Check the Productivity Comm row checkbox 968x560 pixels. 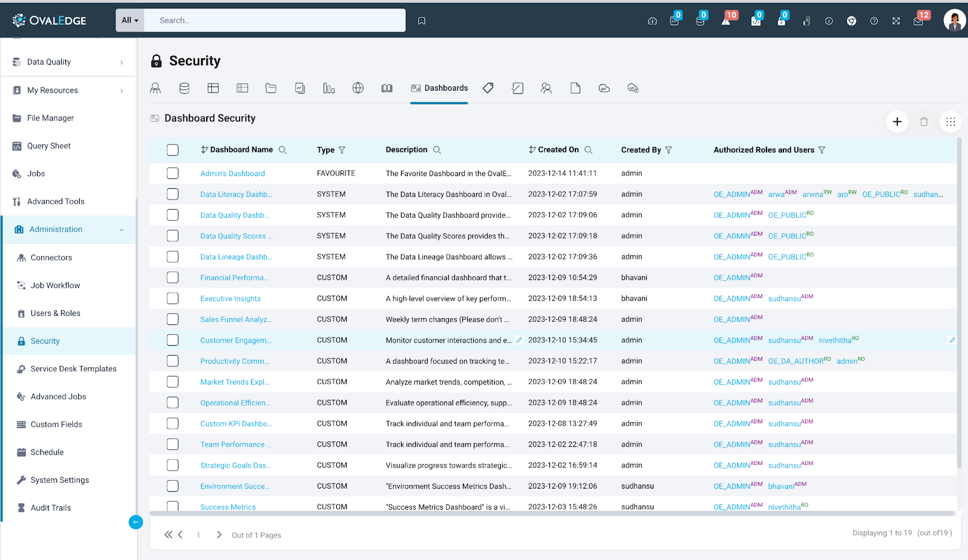point(173,361)
